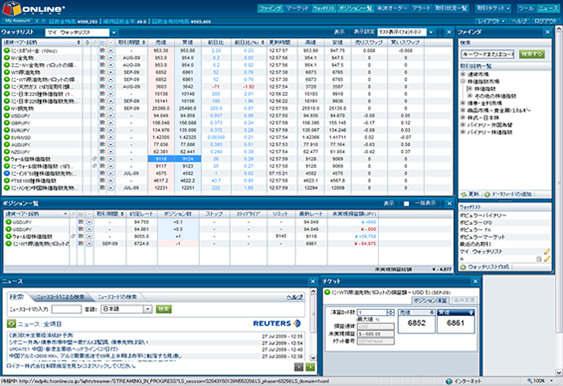563x386 pixels.
Task: Increase 決済ロット数 with the stepper up arrow
Action: 391,311
